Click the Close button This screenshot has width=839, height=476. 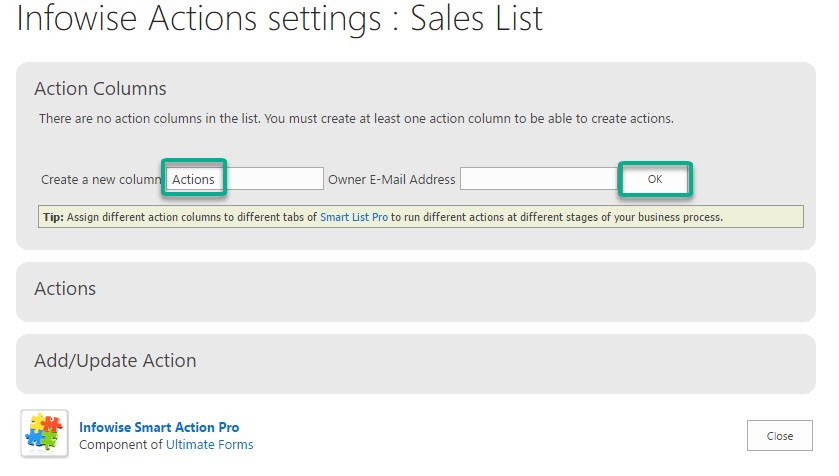[x=780, y=436]
